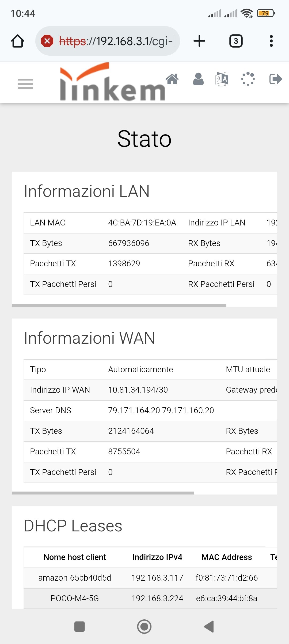This screenshot has height=644, width=289.
Task: Go to router home page icon
Action: (x=172, y=79)
